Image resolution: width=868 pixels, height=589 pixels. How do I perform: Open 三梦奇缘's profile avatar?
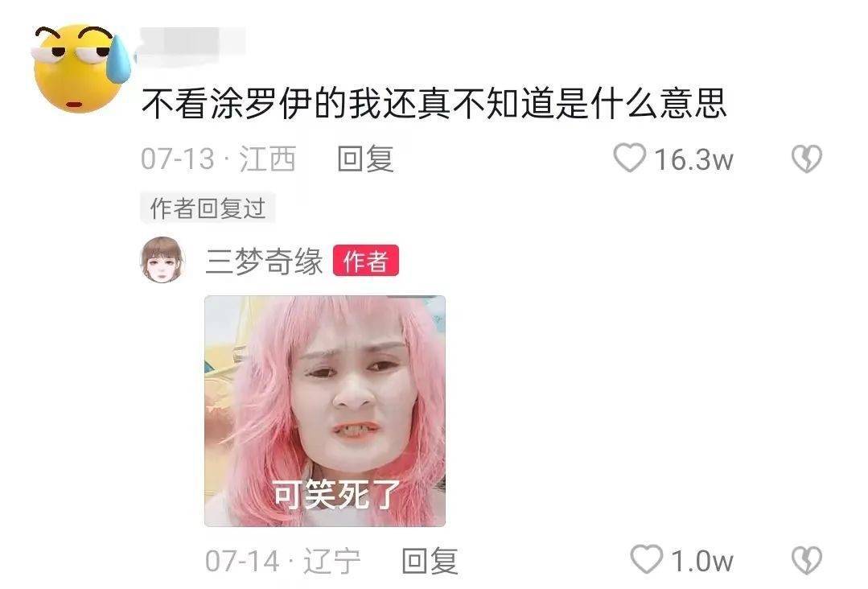[x=162, y=259]
